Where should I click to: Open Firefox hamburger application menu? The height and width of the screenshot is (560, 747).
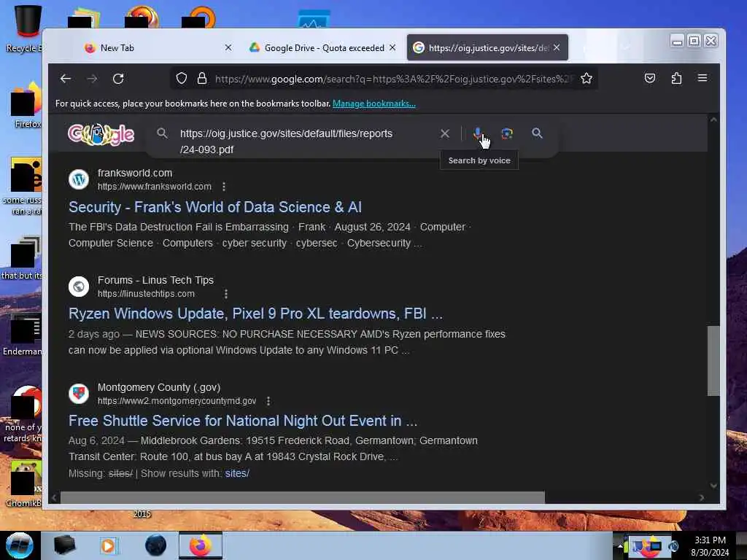703,78
